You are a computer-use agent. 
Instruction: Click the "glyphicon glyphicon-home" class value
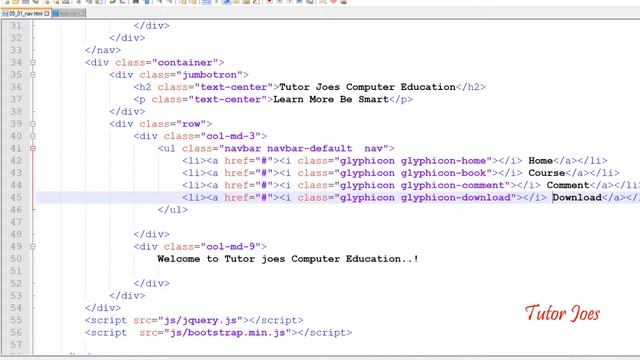413,160
